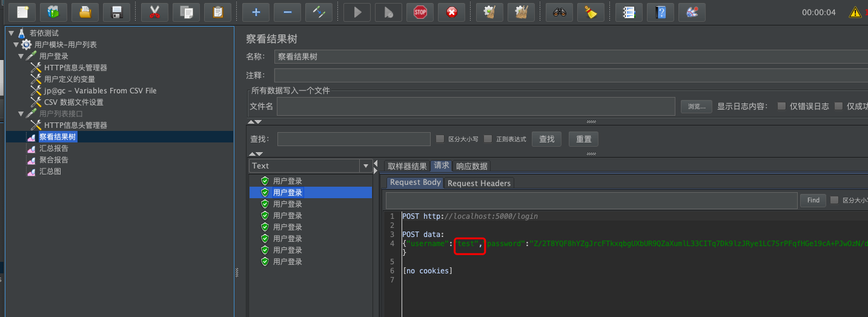The image size is (868, 317).
Task: Select CSV 数据文件设置 element
Action: [74, 102]
